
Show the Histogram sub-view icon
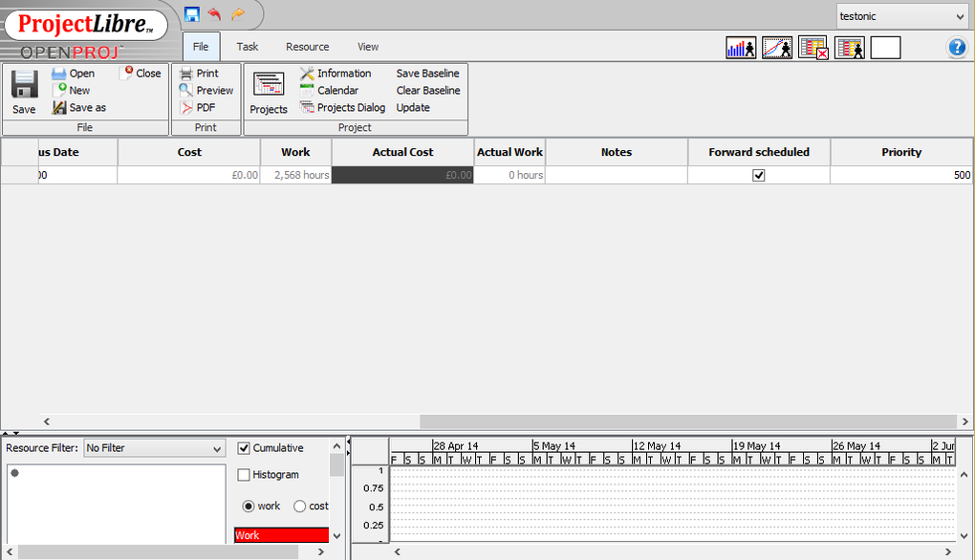(x=741, y=48)
